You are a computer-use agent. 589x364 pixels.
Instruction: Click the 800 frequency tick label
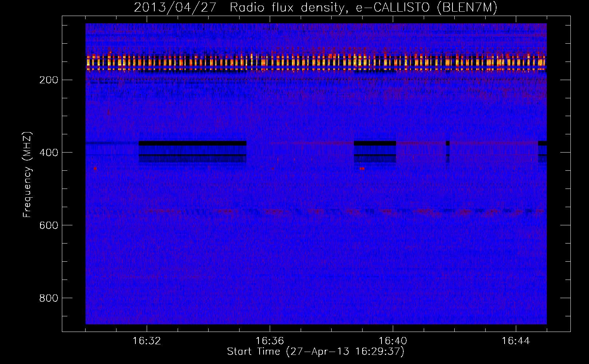click(x=48, y=298)
